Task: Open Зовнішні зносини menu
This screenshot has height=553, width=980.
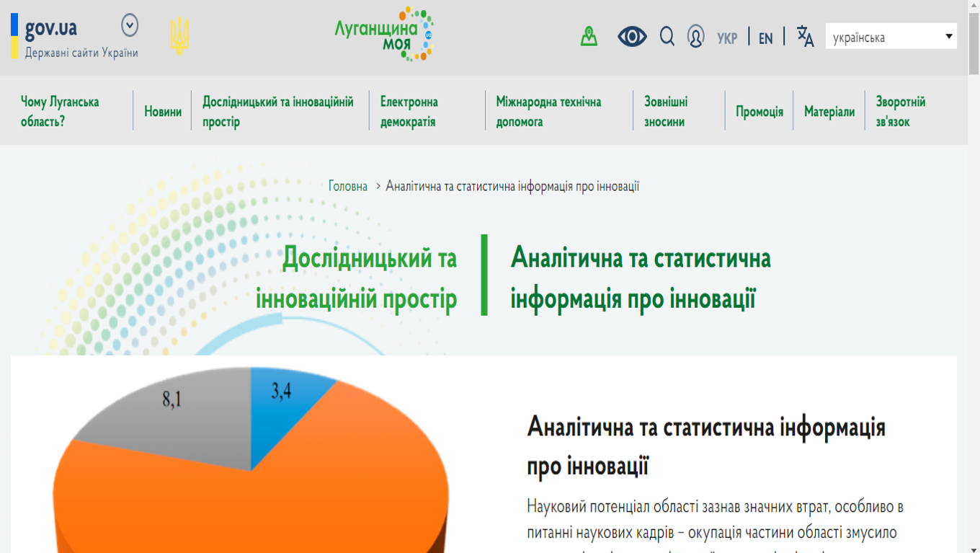Action: [666, 112]
